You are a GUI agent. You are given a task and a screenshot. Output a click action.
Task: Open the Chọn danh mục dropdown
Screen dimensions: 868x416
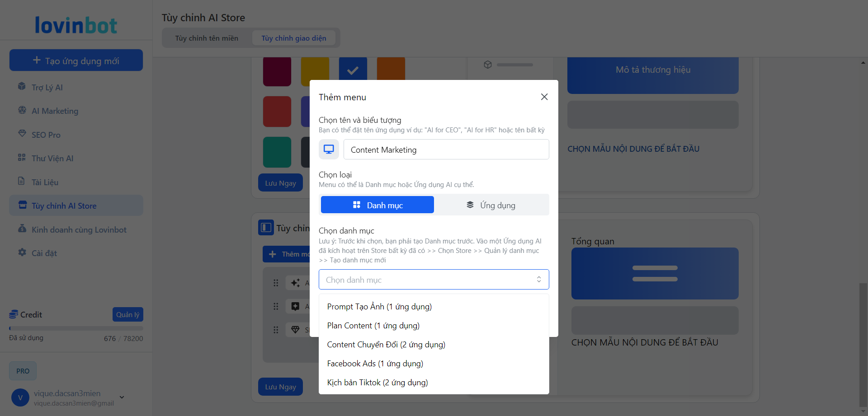click(434, 280)
